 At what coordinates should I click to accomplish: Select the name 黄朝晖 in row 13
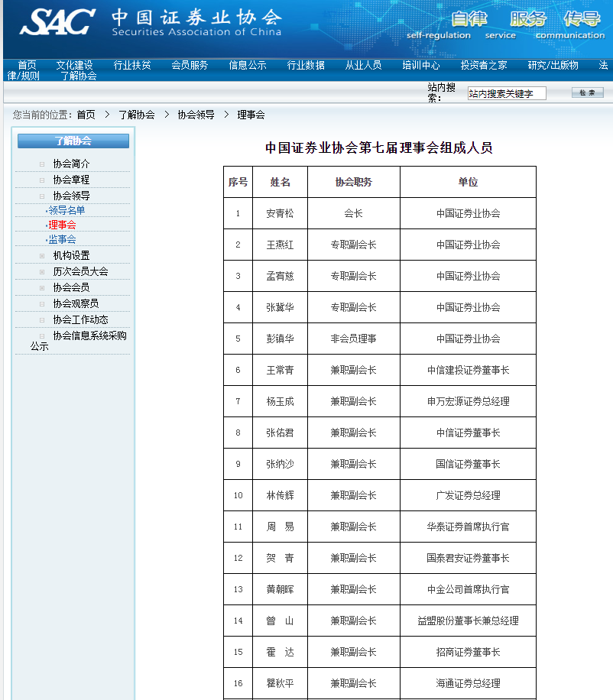pos(280,589)
